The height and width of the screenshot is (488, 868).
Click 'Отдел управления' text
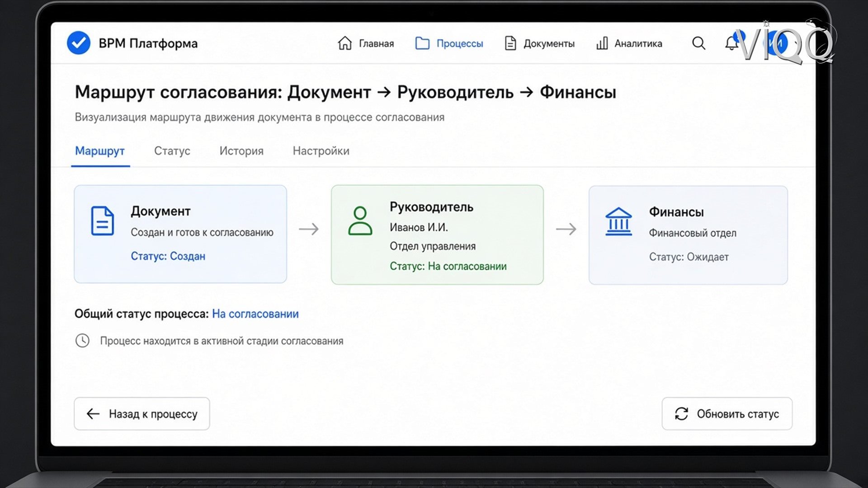tap(433, 246)
